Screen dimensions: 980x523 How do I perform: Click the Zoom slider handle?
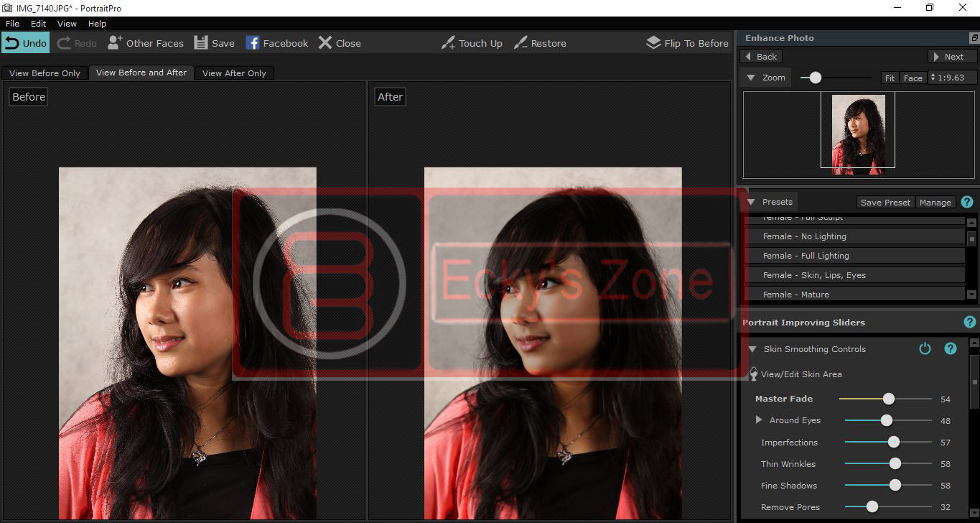[815, 78]
